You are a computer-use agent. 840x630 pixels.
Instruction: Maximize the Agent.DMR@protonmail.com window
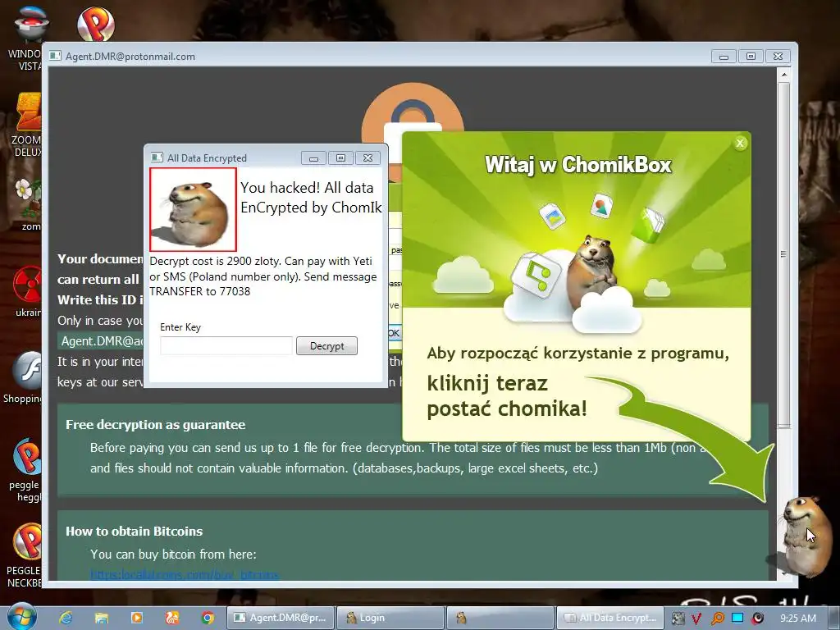tap(751, 57)
